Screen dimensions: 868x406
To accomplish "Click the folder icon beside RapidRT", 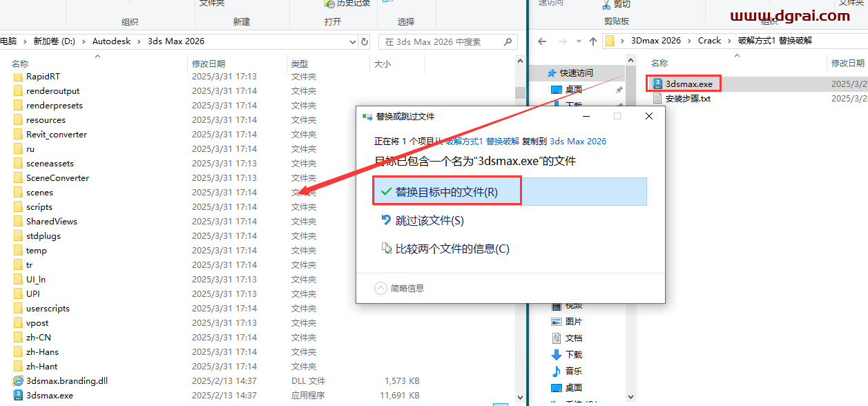I will pyautogui.click(x=19, y=76).
